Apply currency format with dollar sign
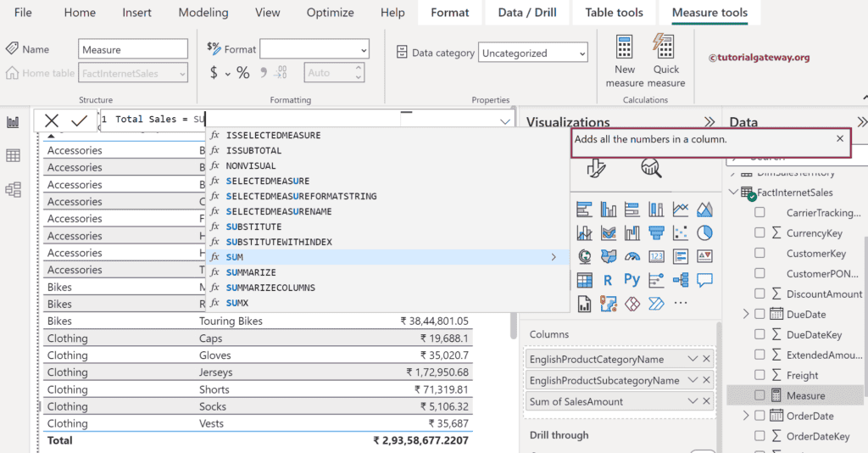This screenshot has height=453, width=868. coord(214,73)
